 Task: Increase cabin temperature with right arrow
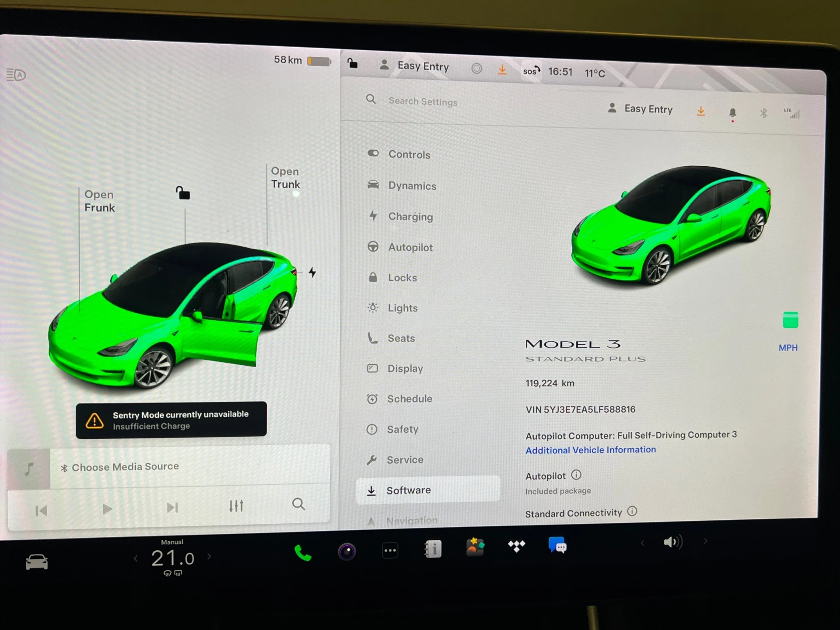(209, 556)
